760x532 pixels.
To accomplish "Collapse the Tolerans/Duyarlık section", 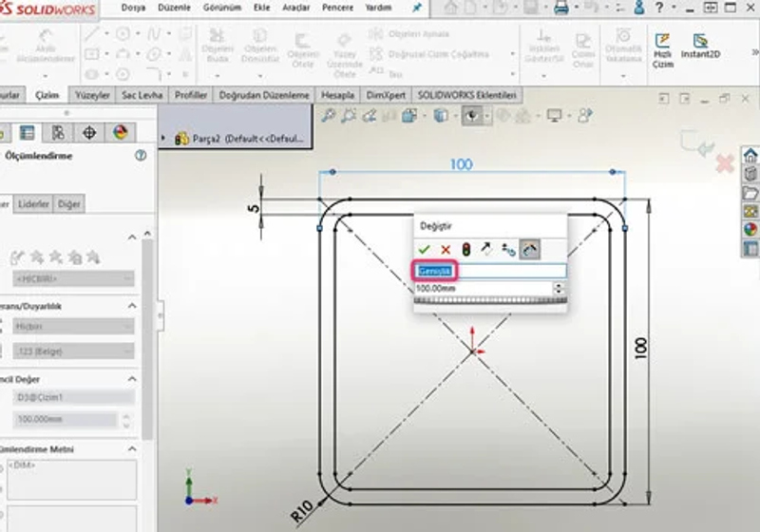I will [x=132, y=306].
